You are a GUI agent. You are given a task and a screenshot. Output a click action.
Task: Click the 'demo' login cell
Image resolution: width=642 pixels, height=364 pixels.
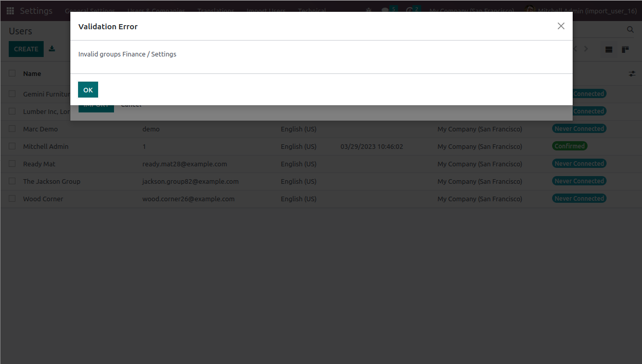click(151, 129)
